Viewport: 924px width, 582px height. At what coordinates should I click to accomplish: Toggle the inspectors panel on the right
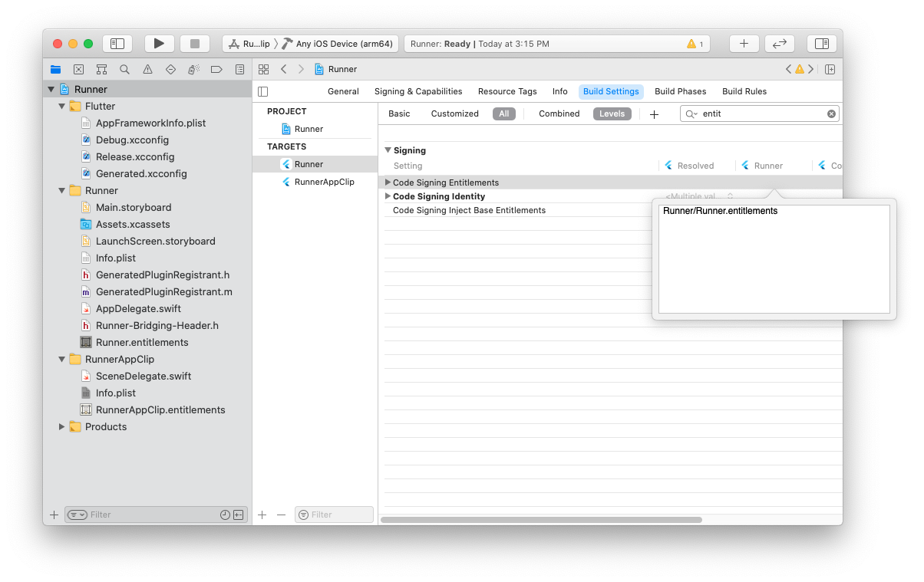821,44
